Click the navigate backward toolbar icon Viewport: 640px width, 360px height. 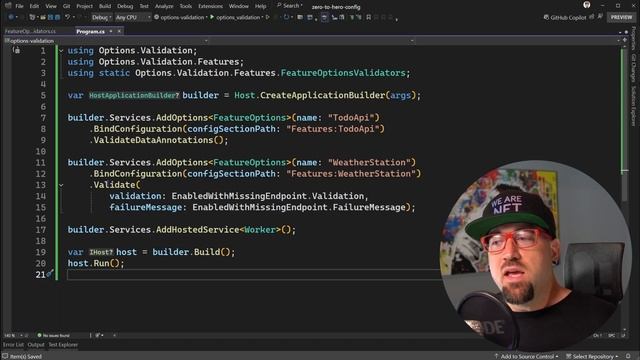click(11, 18)
